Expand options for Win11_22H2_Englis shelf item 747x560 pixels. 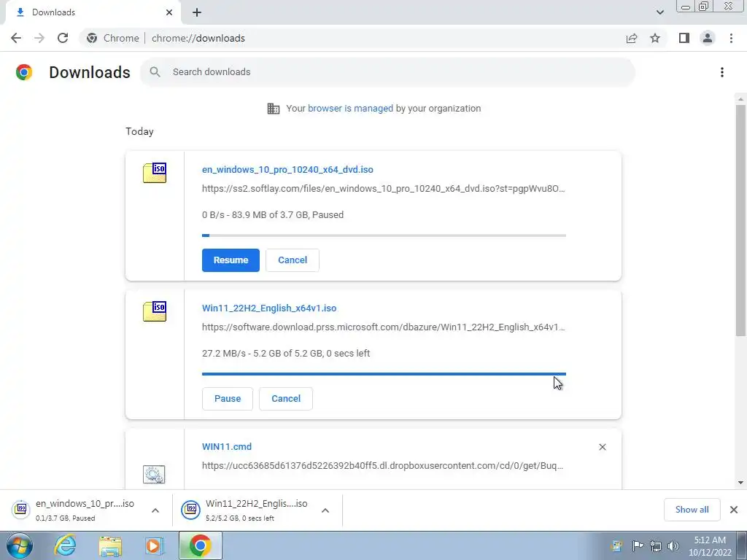pyautogui.click(x=325, y=510)
